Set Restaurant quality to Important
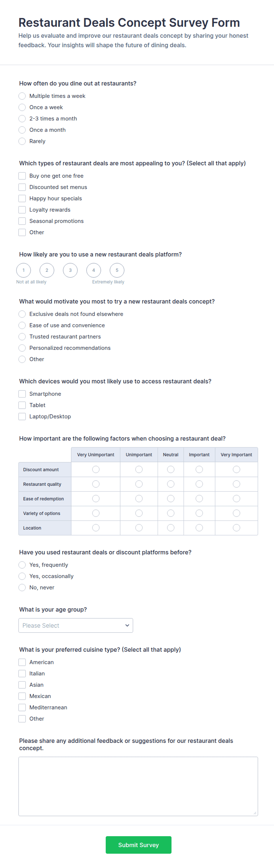This screenshot has width=274, height=868. click(199, 484)
